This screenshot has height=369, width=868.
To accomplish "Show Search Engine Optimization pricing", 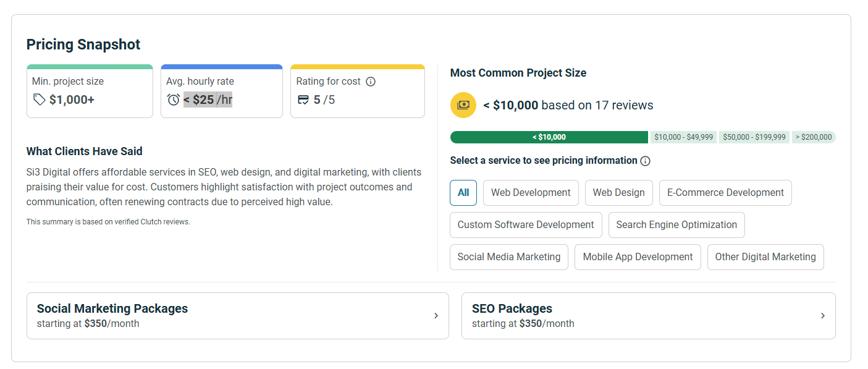I will click(676, 225).
